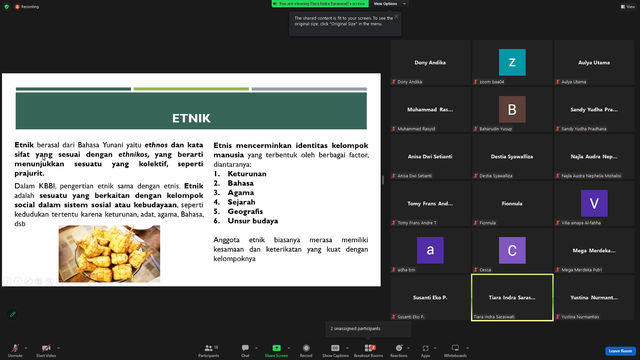Start Video with the camera button

coord(46,350)
